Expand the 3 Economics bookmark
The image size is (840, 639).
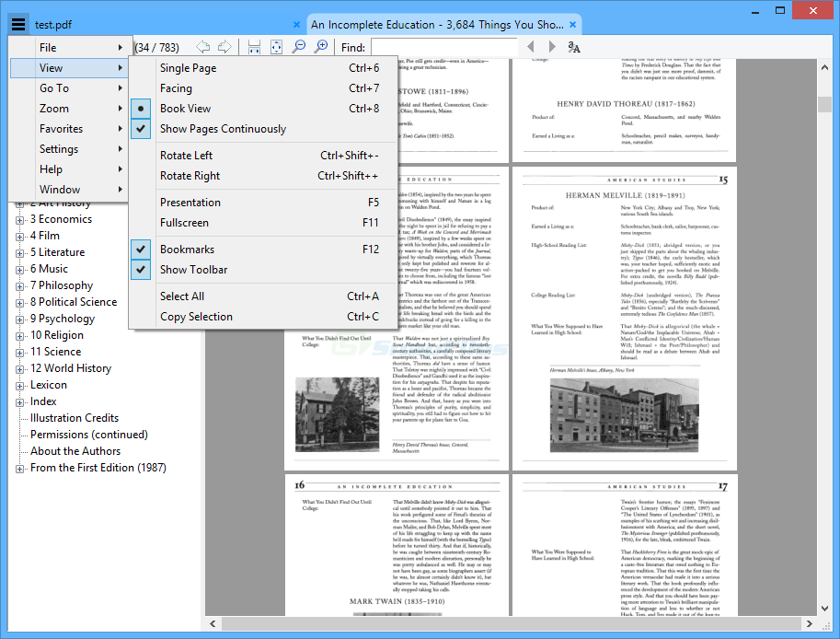click(19, 220)
